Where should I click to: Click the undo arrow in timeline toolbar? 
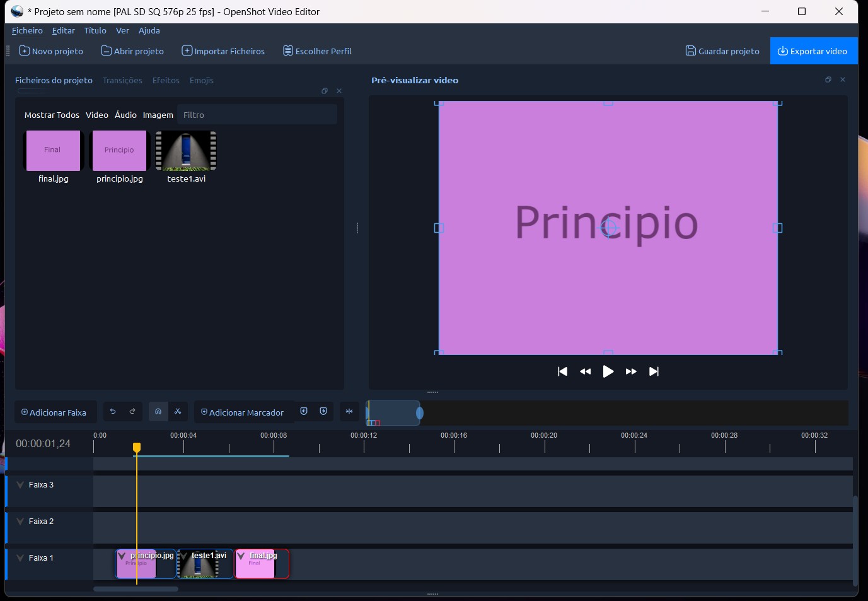(x=113, y=412)
